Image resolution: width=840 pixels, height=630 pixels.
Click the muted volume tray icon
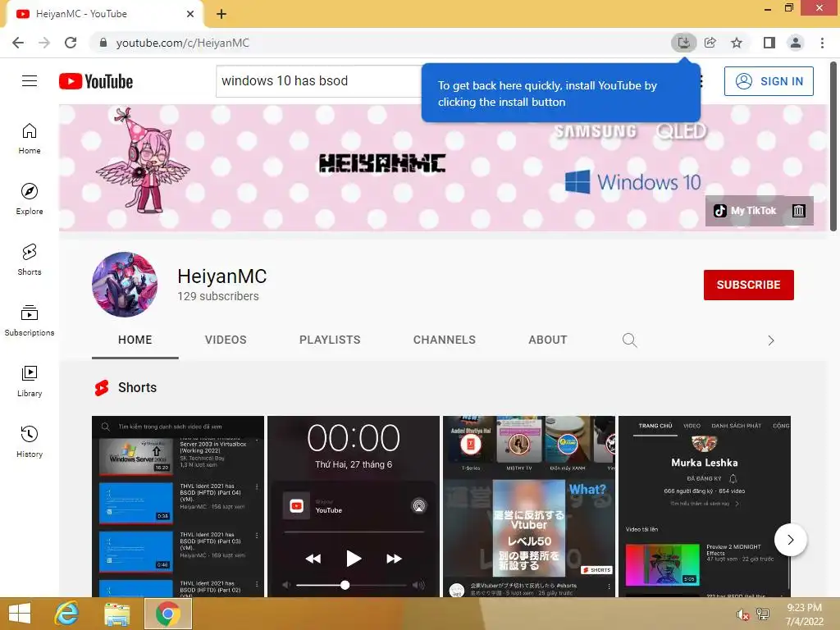(742, 614)
